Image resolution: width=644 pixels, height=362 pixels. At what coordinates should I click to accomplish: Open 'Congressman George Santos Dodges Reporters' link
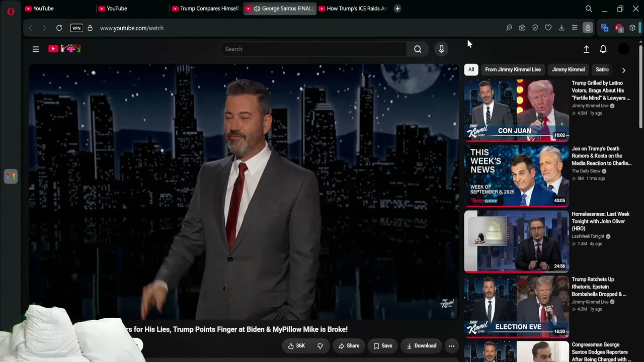tap(601, 352)
